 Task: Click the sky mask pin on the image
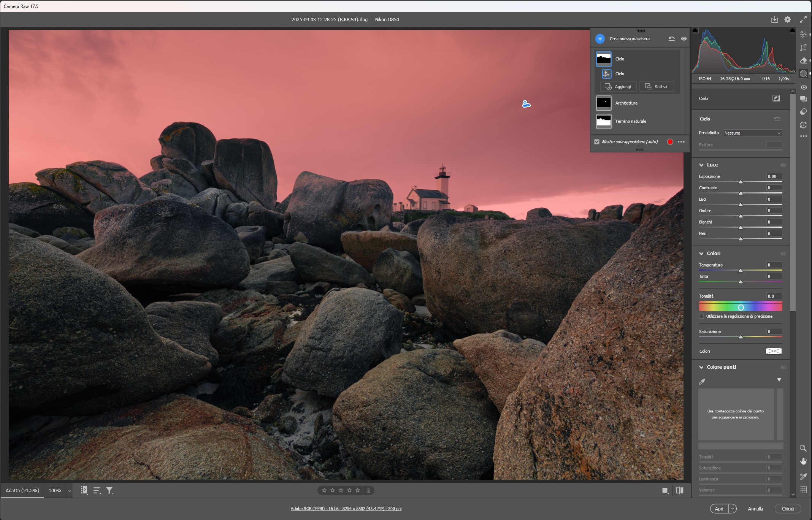[x=526, y=104]
